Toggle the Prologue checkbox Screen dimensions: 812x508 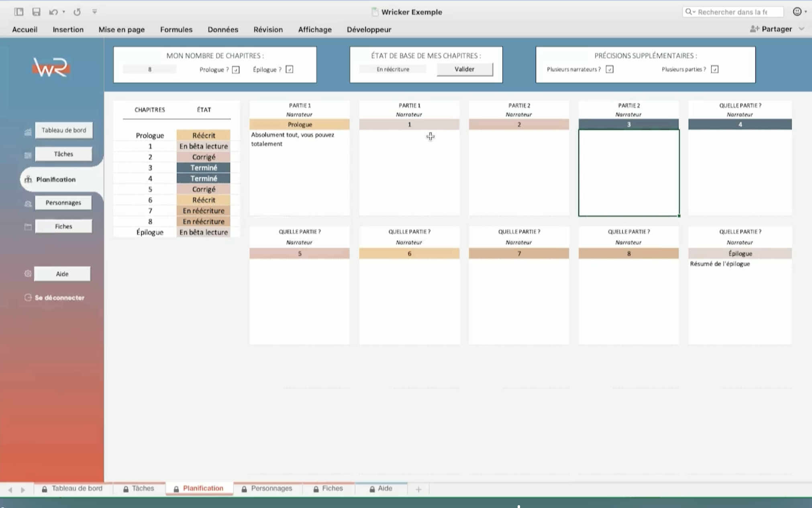coord(236,70)
